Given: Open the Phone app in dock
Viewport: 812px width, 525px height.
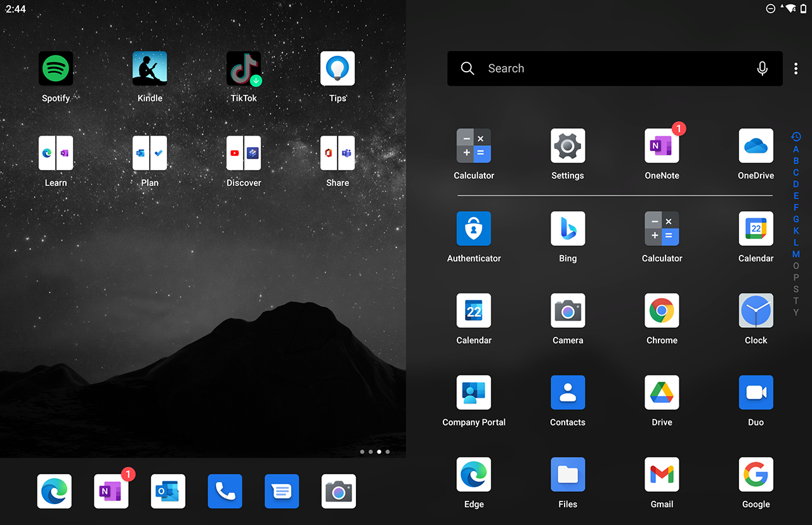Looking at the screenshot, I should [x=225, y=491].
